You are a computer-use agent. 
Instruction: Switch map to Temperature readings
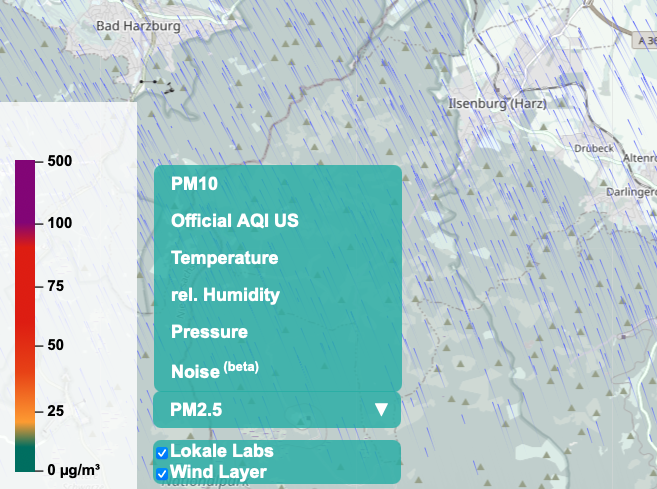(224, 258)
